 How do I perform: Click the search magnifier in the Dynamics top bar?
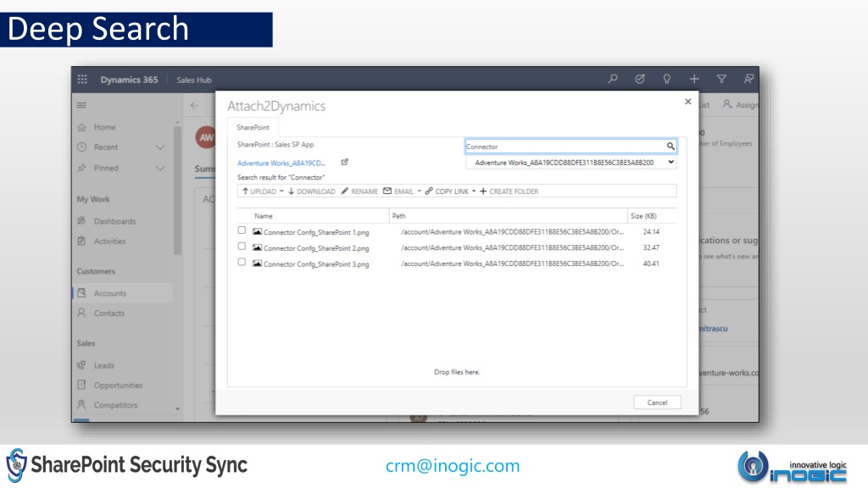612,79
